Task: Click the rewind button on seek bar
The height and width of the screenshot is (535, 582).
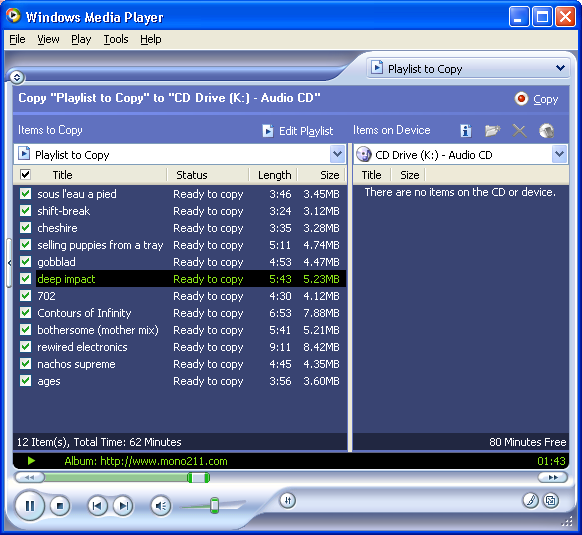Action: pyautogui.click(x=30, y=477)
